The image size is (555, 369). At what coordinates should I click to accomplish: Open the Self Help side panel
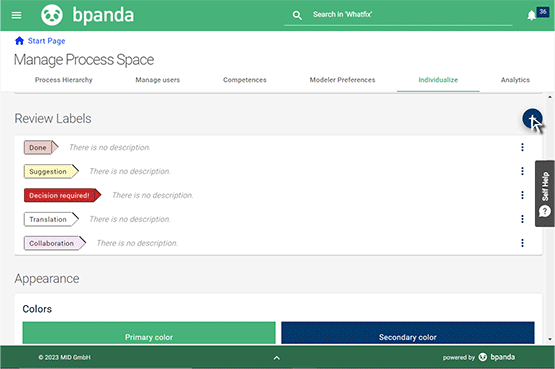coord(545,194)
